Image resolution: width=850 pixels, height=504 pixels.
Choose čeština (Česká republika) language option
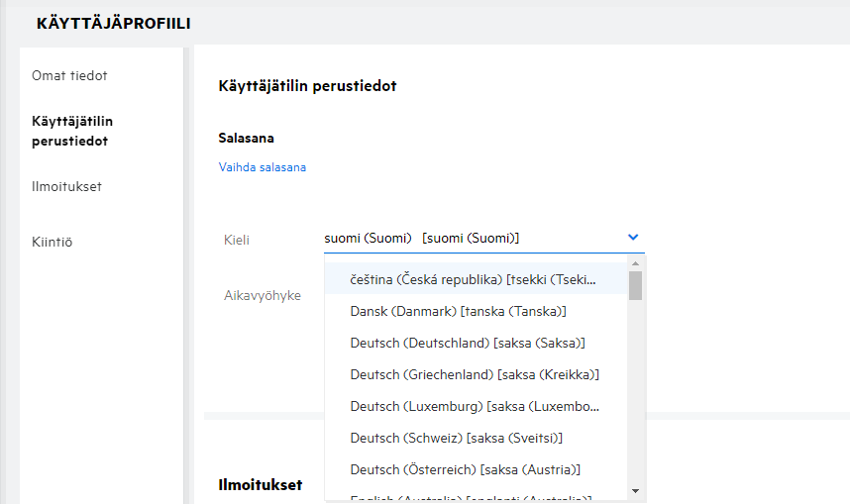click(474, 280)
